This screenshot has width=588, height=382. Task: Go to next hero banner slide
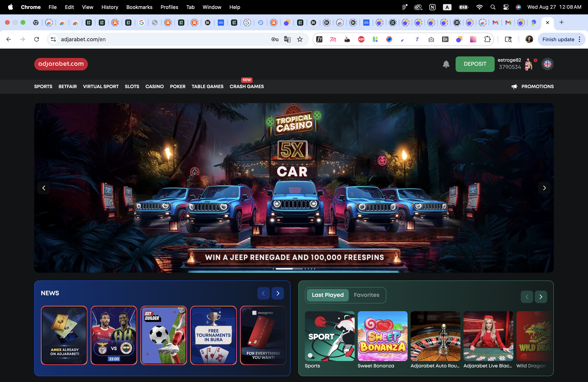point(544,188)
